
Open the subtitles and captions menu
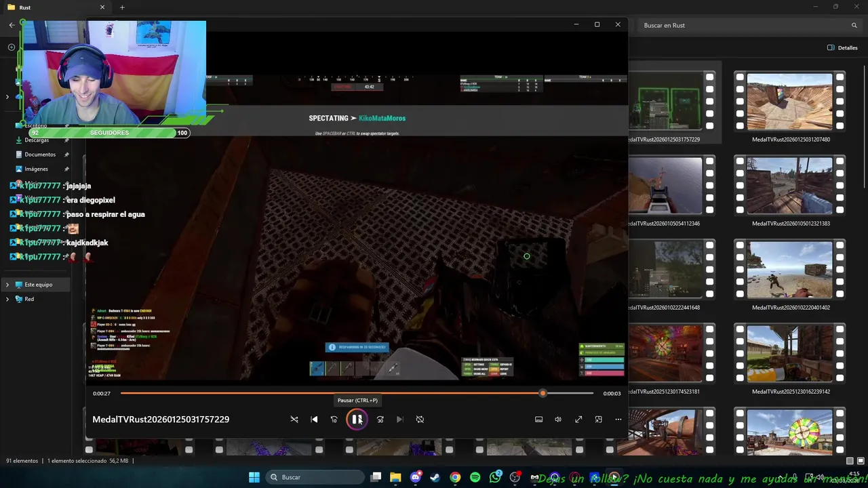pos(539,420)
